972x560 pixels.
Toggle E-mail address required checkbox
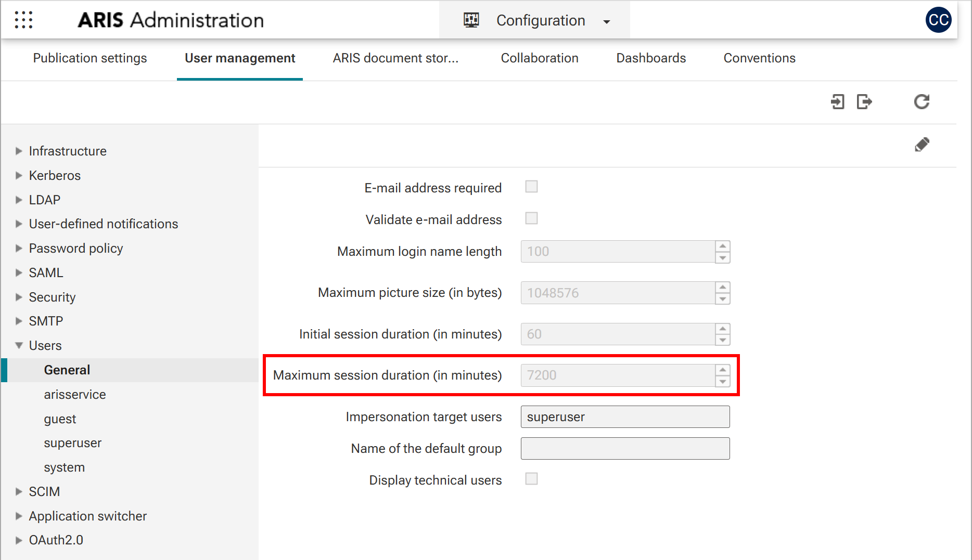(531, 187)
